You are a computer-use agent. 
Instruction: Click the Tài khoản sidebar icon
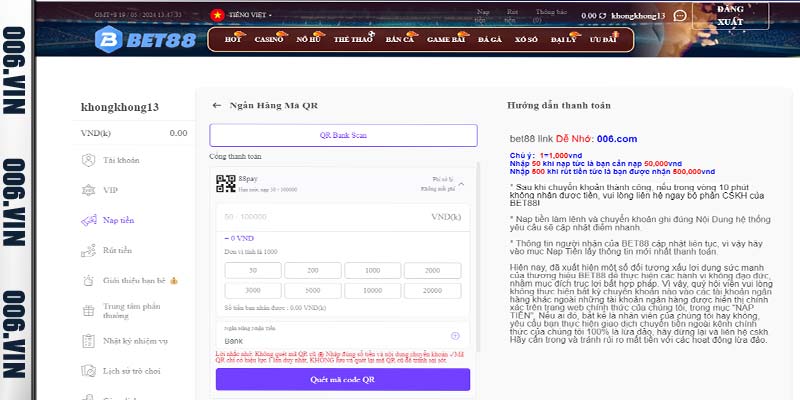tap(88, 160)
